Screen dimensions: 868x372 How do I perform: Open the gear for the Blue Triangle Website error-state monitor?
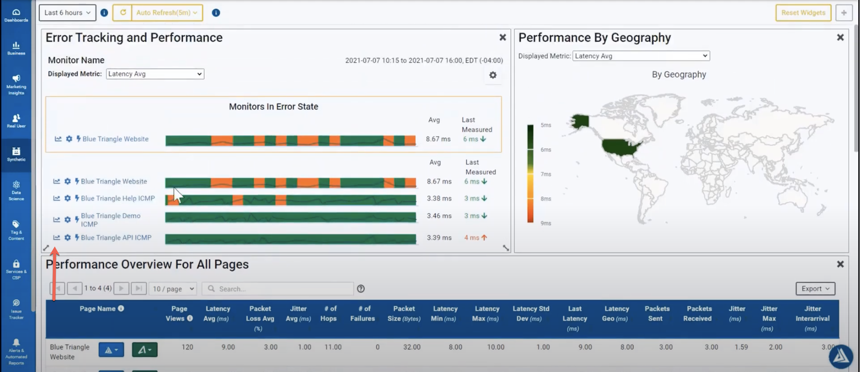[x=69, y=139]
